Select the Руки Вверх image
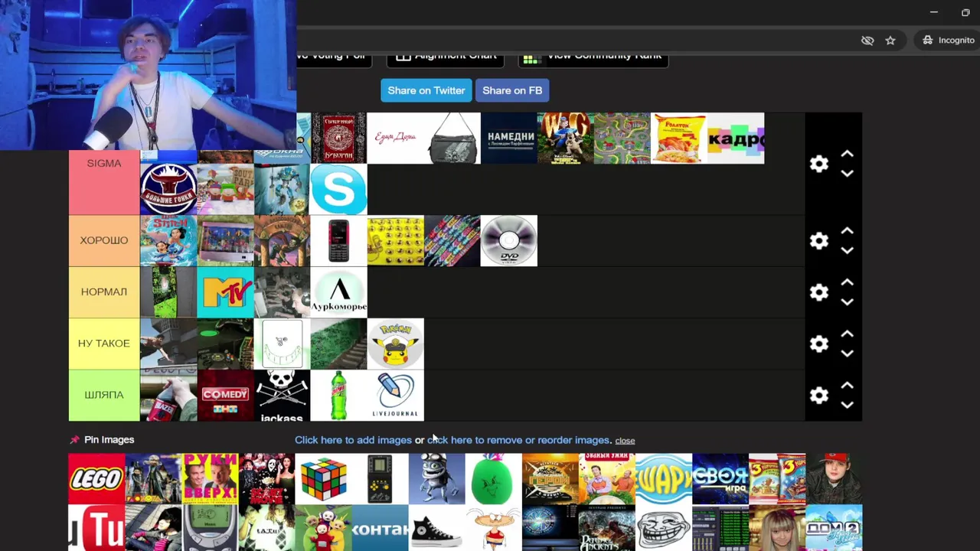The width and height of the screenshot is (980, 551). [x=210, y=479]
